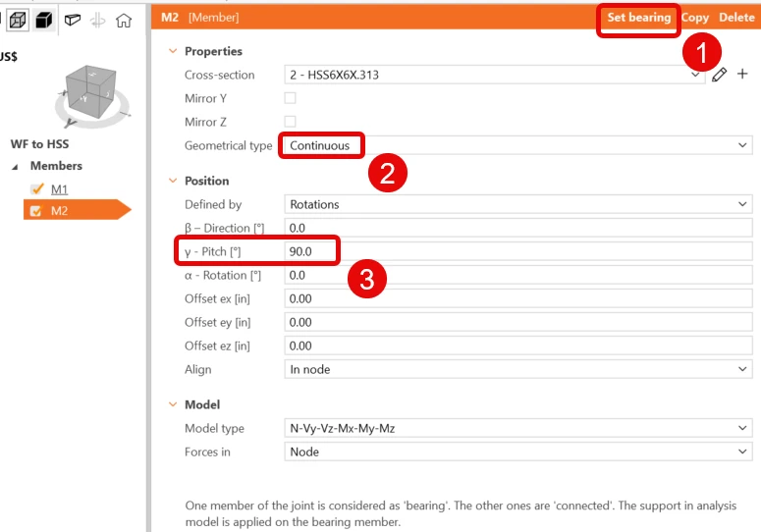Click the Set bearing button
Screen dimensions: 761x532
[x=638, y=18]
